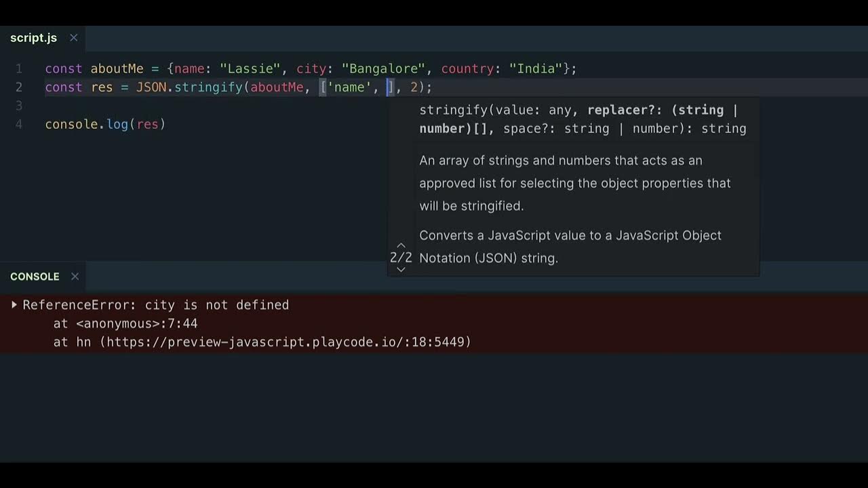Click line number 2 in gutter

pyautogui.click(x=19, y=87)
